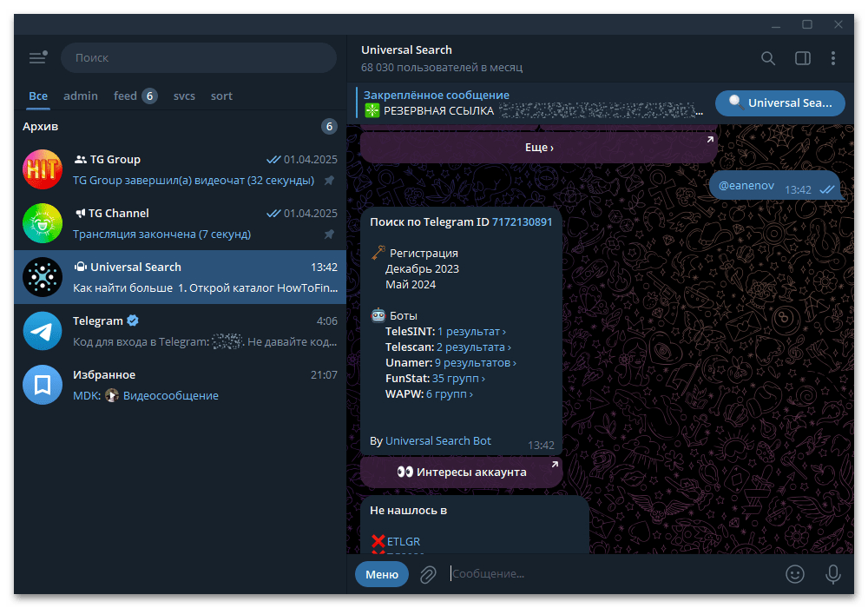The width and height of the screenshot is (868, 608).
Task: Open TeleSINT 1 результат link
Action: point(471,331)
